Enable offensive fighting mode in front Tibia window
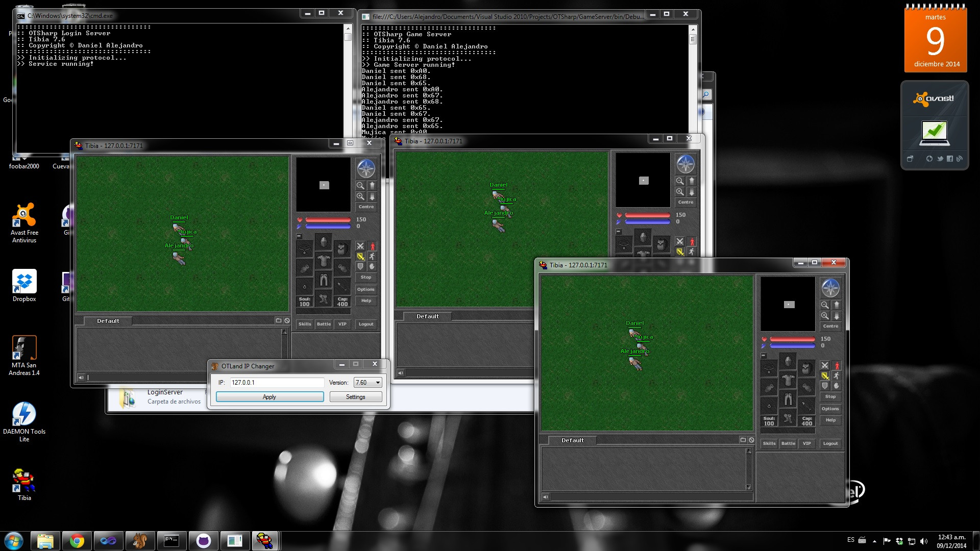The image size is (980, 551). tap(825, 365)
